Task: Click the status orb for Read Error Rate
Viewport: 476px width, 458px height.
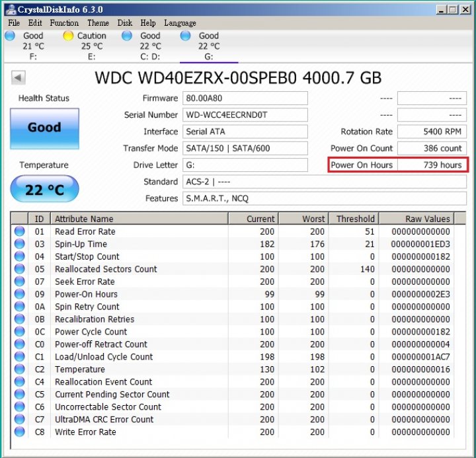Action: click(x=19, y=231)
